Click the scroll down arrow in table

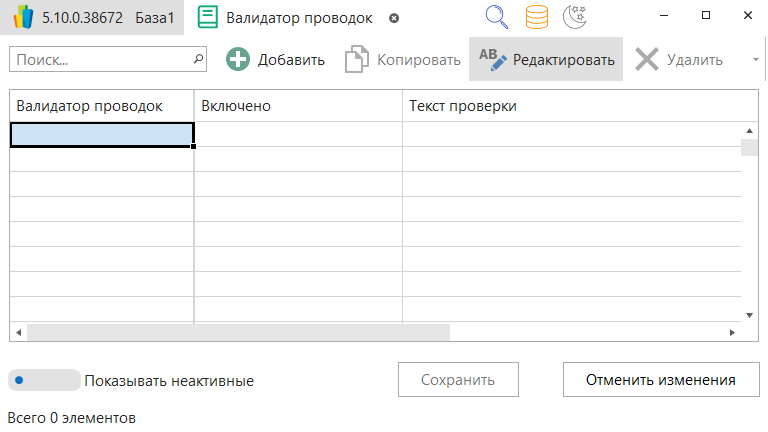tap(748, 314)
